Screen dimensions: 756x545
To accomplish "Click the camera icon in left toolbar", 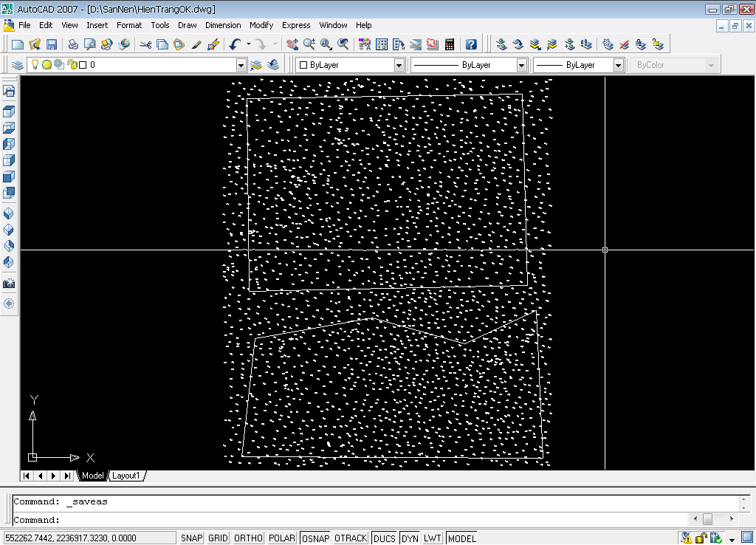I will click(x=9, y=284).
